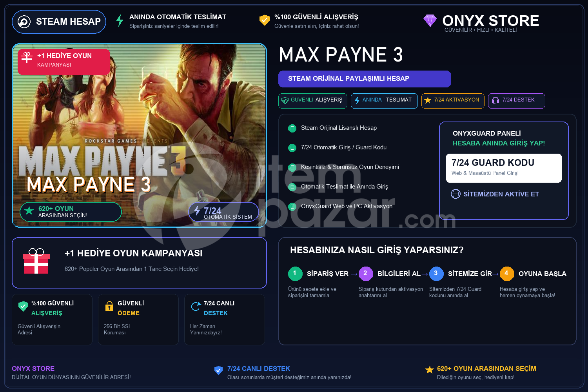
Task: Click the Her Zaman Yanınızdayız! text
Action: point(206,329)
